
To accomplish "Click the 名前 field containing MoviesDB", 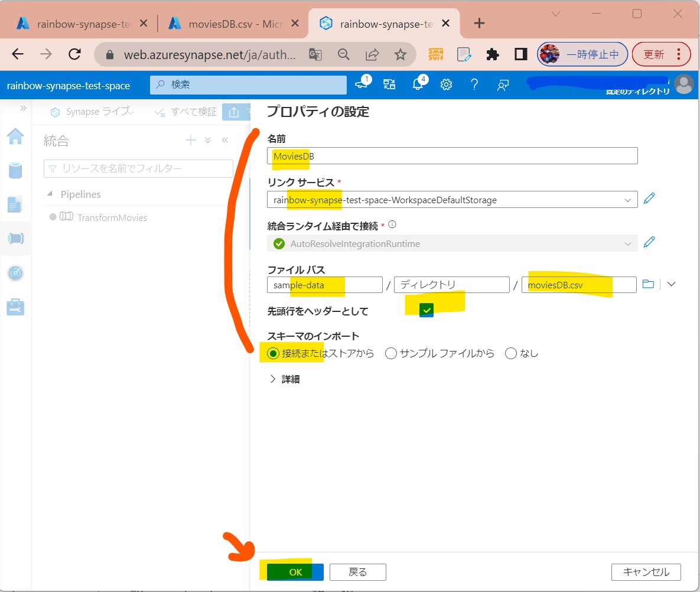I will tap(452, 156).
